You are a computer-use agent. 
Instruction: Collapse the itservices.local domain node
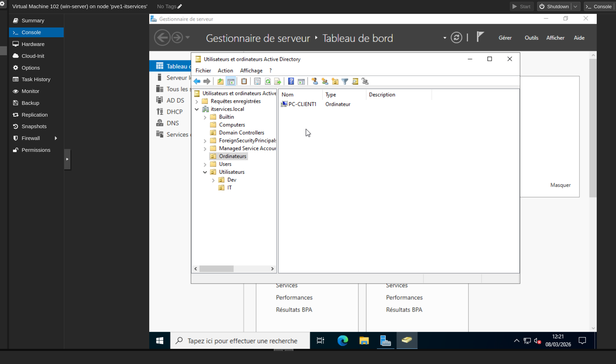pos(197,109)
